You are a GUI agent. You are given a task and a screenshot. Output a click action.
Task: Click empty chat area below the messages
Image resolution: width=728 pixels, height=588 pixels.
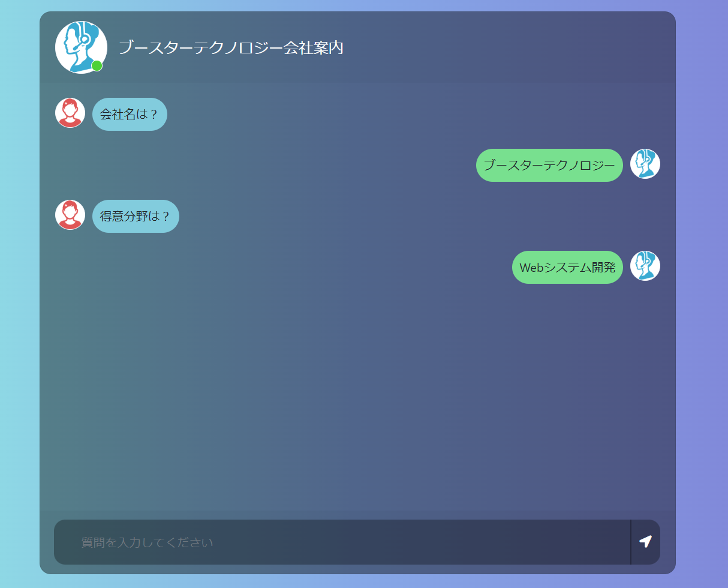coord(357,396)
